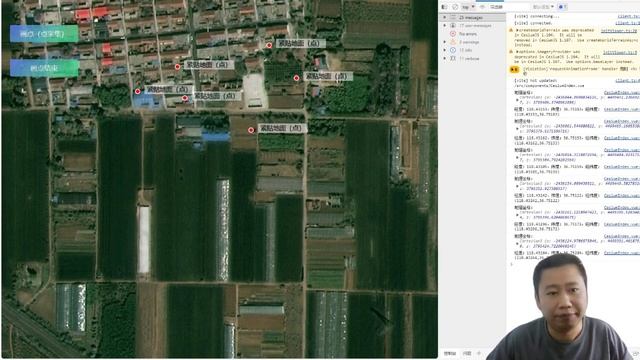Clear the console with the circle-slash icon
Viewport: 640px width, 360px height.
point(455,7)
